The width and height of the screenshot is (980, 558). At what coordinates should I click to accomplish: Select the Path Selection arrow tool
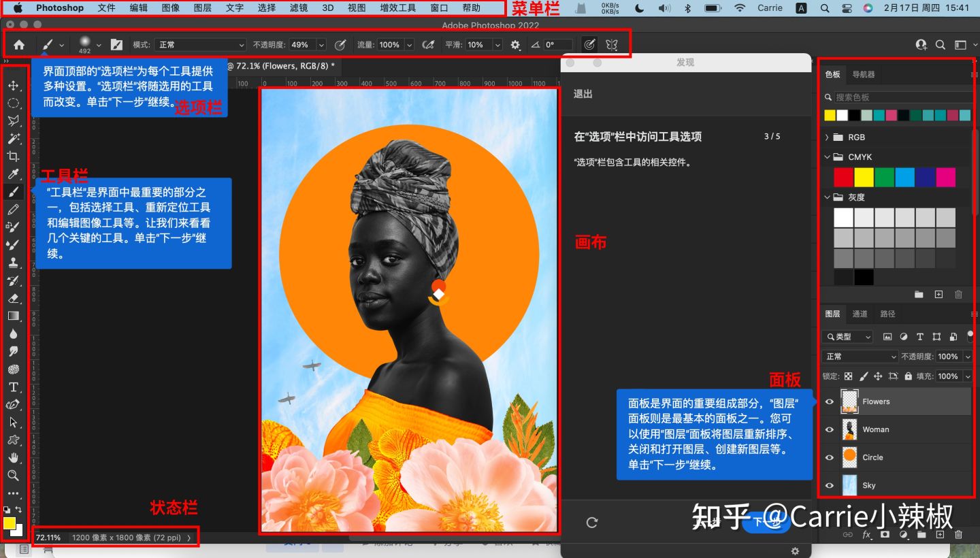coord(14,422)
